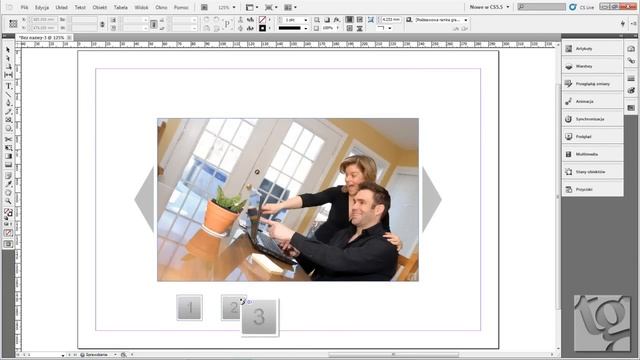Open the object style dropdown in control panel
This screenshot has width=640, height=360.
466,20
